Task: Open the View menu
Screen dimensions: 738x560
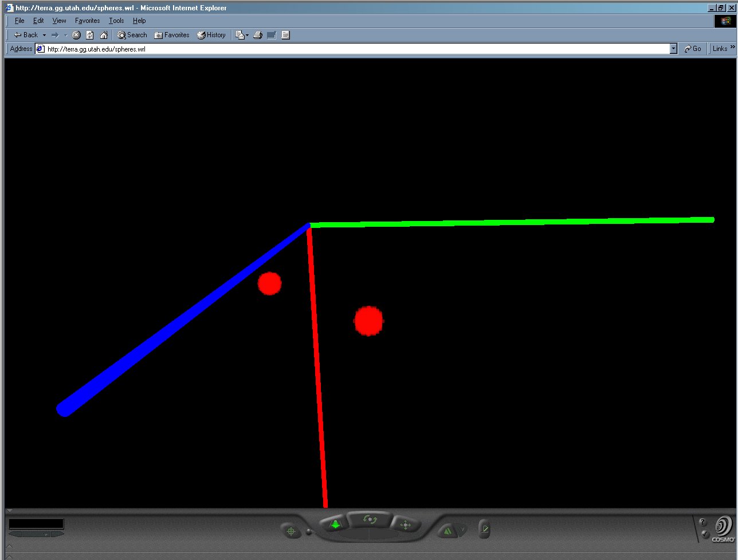Action: click(x=59, y=21)
